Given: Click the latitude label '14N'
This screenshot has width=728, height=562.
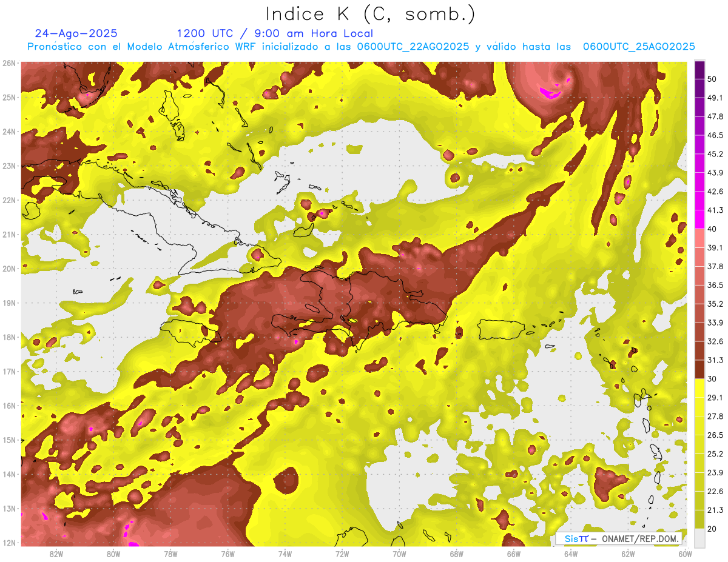Looking at the screenshot, I should coord(10,474).
